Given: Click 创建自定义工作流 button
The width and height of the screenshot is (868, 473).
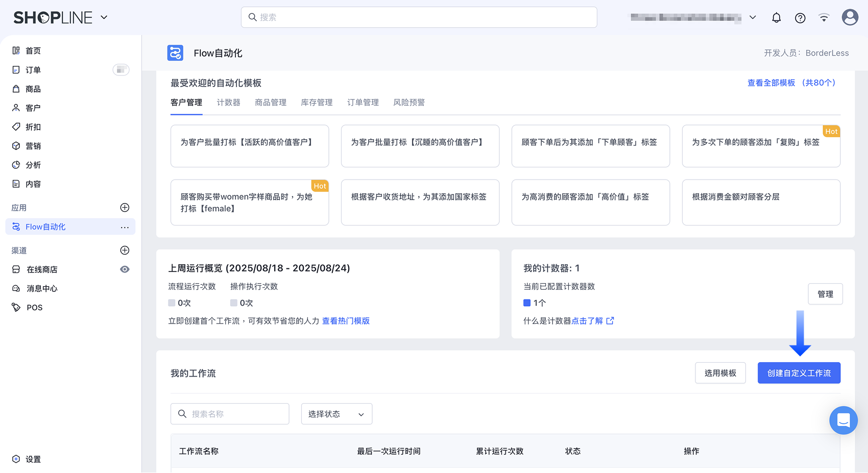Looking at the screenshot, I should coord(799,373).
